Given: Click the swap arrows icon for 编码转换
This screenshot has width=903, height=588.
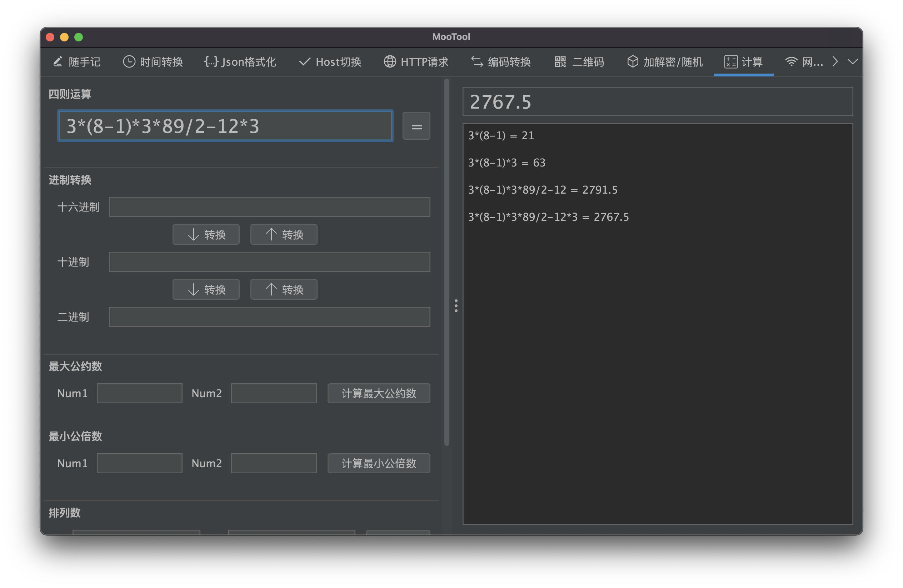Looking at the screenshot, I should coord(477,61).
